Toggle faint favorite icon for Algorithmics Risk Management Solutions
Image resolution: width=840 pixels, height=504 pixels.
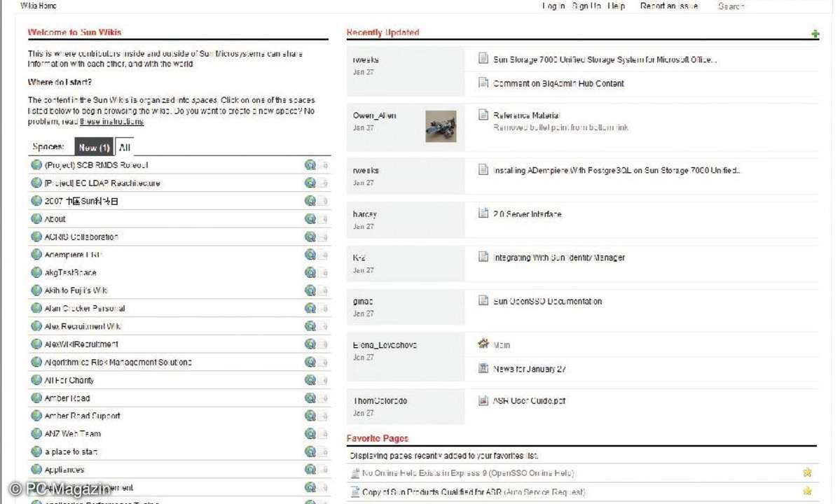(x=324, y=362)
